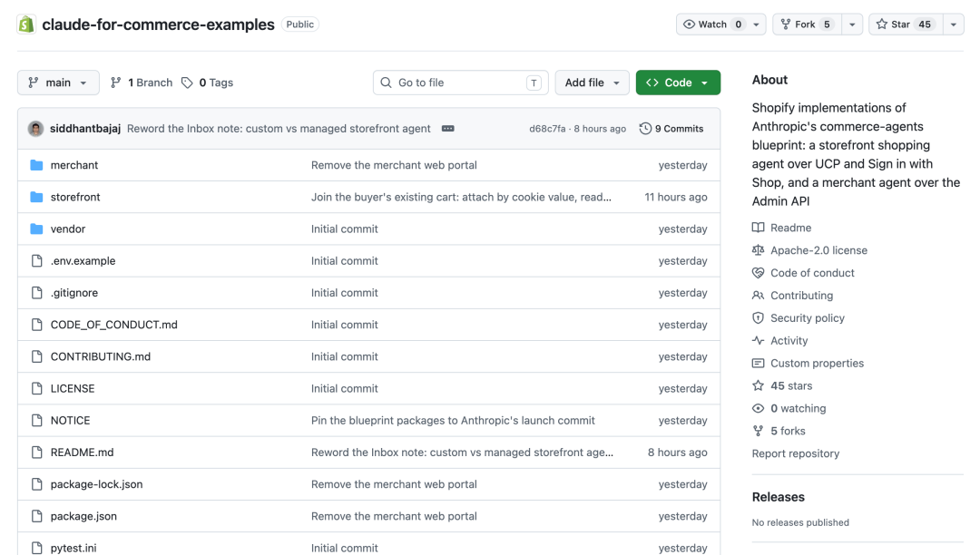Click the .env.example file icon
Screen dimensions: 980x555
pos(37,260)
